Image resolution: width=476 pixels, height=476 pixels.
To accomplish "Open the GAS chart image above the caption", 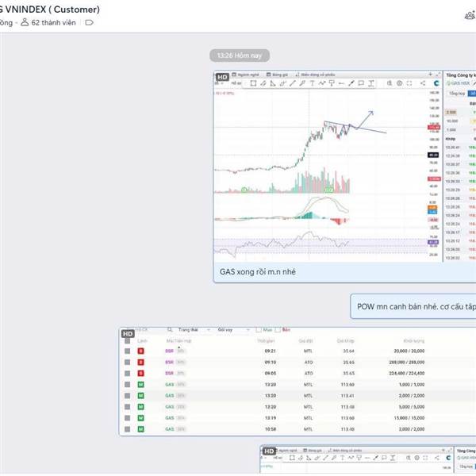I will (x=344, y=167).
